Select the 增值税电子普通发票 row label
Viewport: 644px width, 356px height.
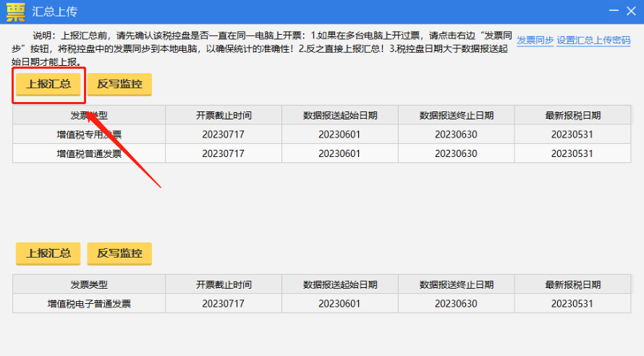pos(89,304)
